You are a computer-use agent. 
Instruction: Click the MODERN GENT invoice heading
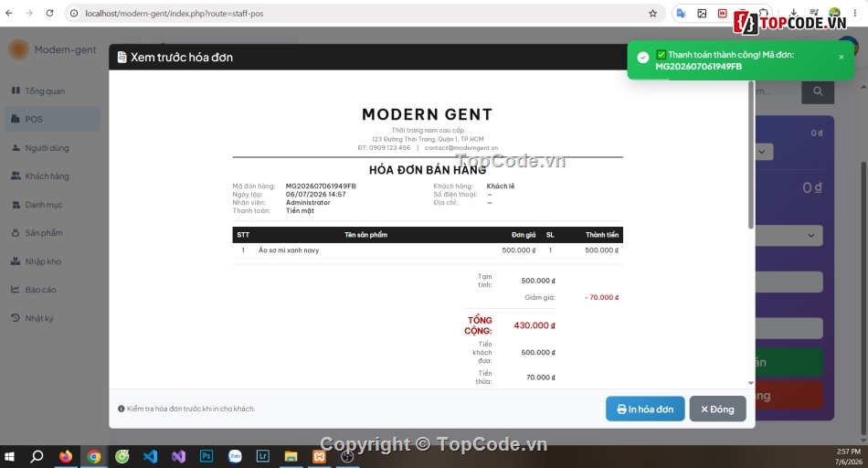point(428,114)
